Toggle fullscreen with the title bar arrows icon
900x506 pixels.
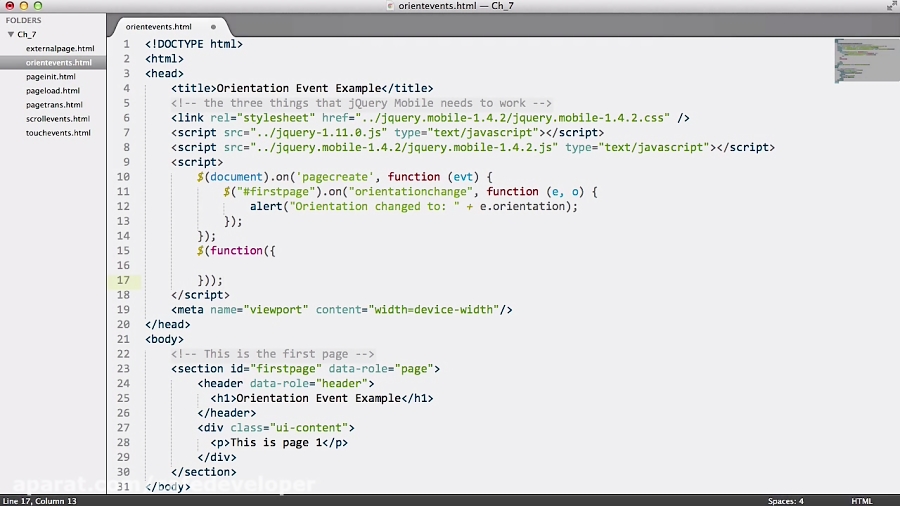point(891,6)
